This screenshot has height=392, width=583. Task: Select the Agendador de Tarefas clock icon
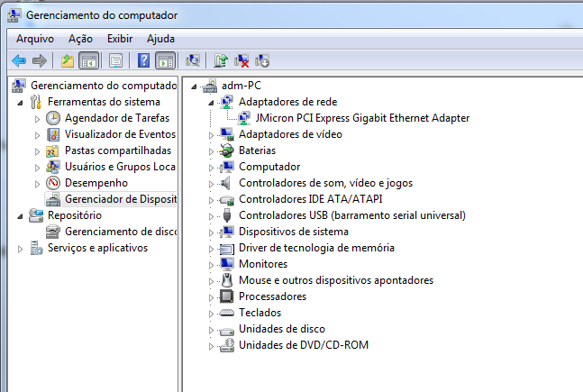(53, 118)
